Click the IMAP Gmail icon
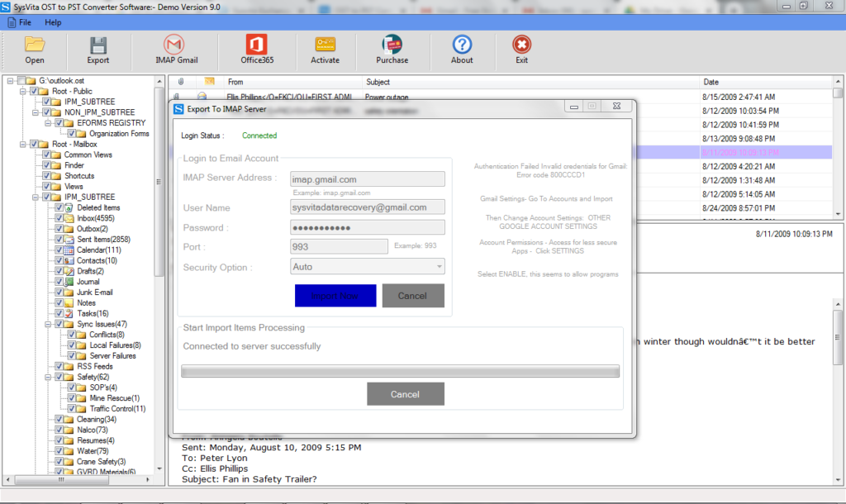This screenshot has width=846, height=504. (x=173, y=50)
